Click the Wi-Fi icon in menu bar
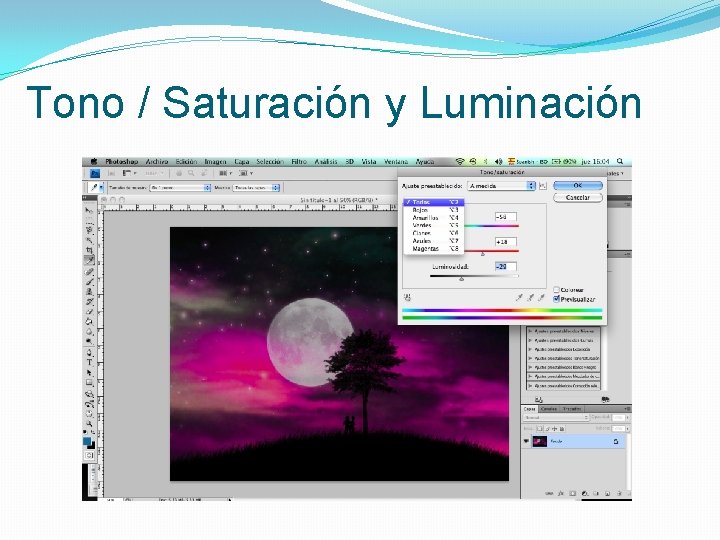 click(460, 162)
